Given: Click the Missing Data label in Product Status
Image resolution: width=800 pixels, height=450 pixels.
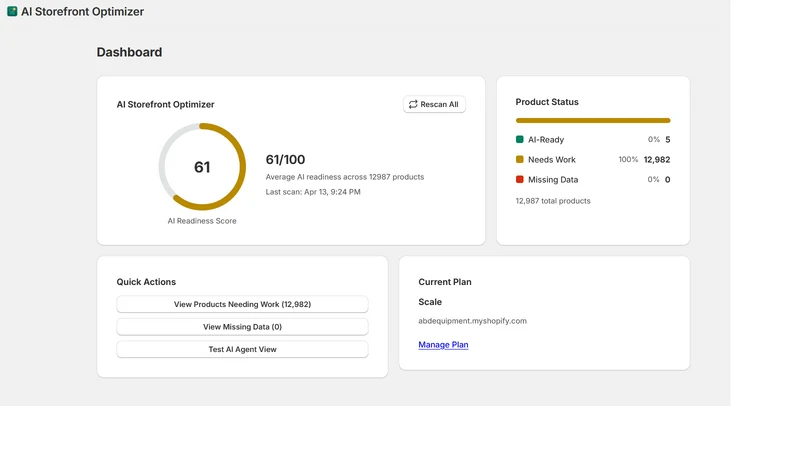Looking at the screenshot, I should (553, 179).
